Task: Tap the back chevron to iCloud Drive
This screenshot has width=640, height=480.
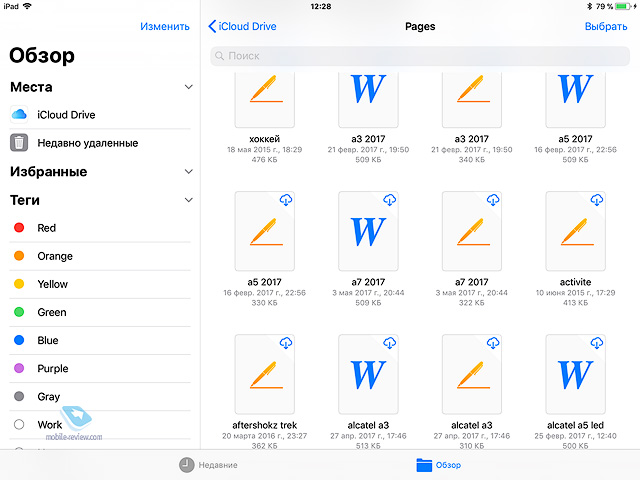Action: coord(212,26)
